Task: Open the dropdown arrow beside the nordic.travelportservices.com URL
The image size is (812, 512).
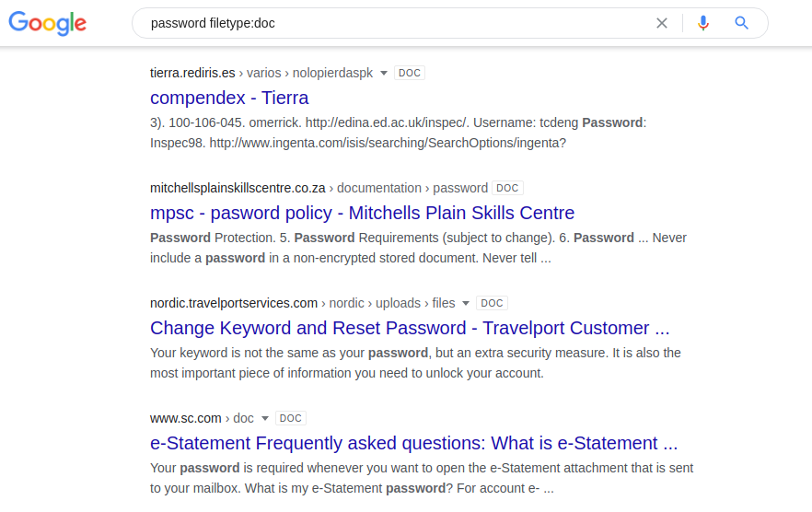Action: tap(466, 304)
